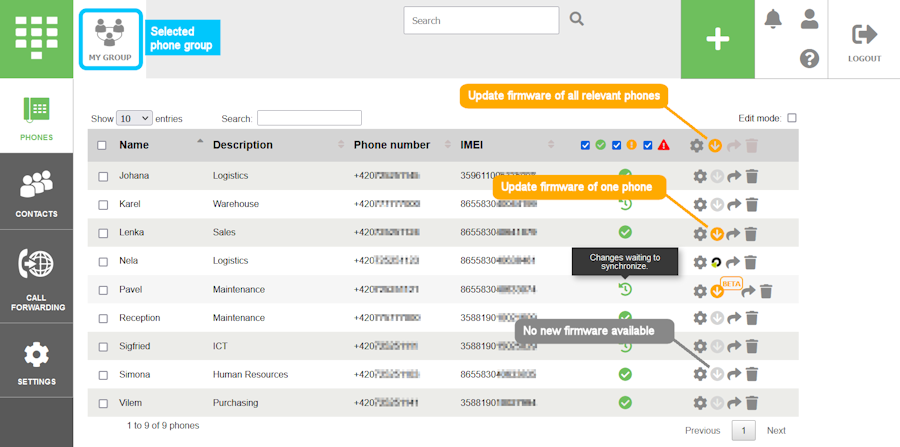Screen dimensions: 900x447
Task: Click the help question mark icon
Action: (810, 59)
